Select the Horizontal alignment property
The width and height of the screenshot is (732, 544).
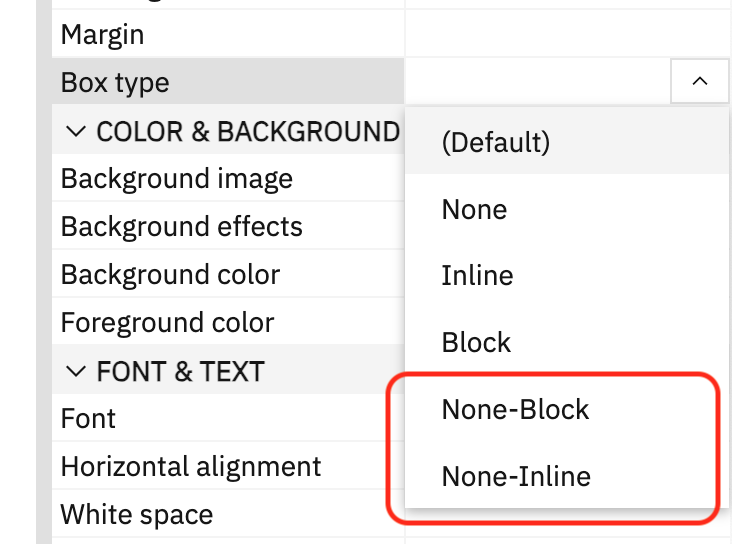pyautogui.click(x=228, y=466)
